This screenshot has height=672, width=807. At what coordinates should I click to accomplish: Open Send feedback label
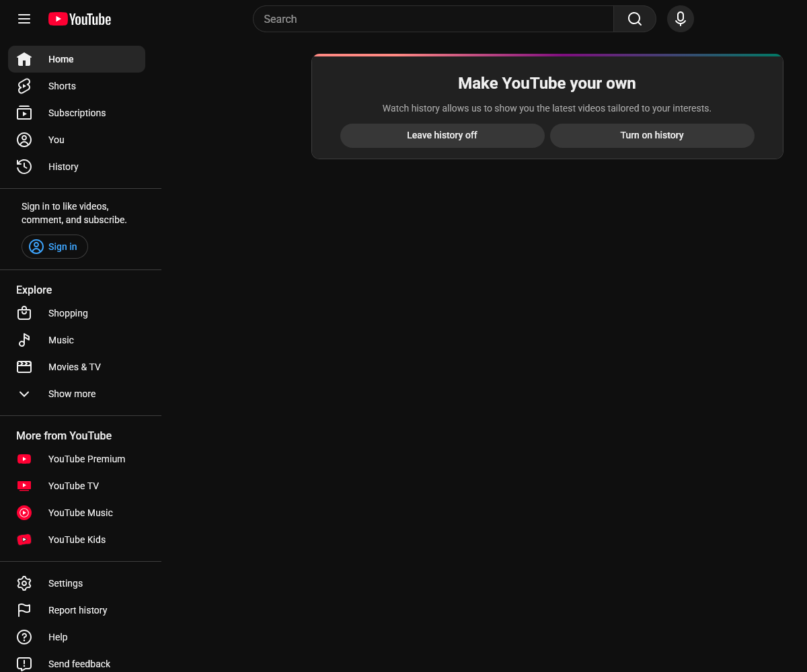click(79, 664)
